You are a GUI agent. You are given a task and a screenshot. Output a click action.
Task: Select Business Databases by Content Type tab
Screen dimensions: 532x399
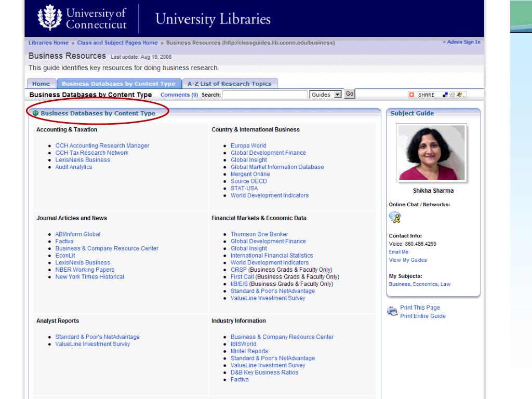coord(119,84)
